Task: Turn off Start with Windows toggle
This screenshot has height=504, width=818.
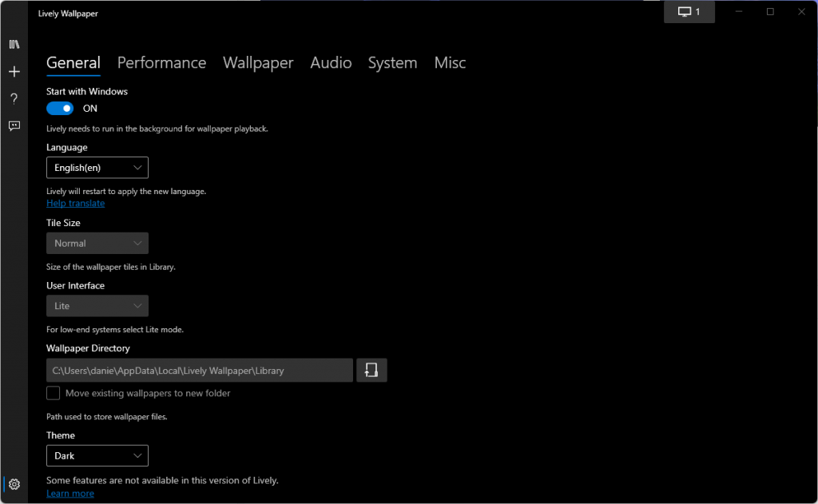Action: [x=60, y=109]
